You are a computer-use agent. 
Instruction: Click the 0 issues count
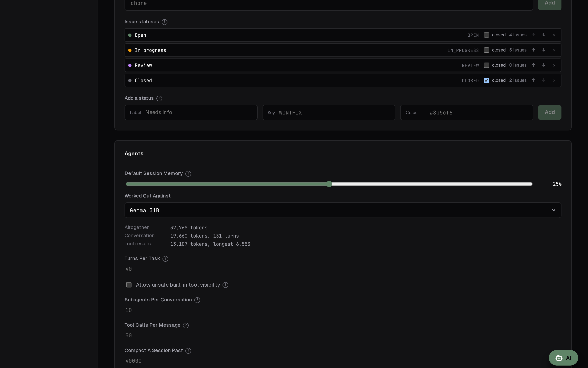pos(518,65)
